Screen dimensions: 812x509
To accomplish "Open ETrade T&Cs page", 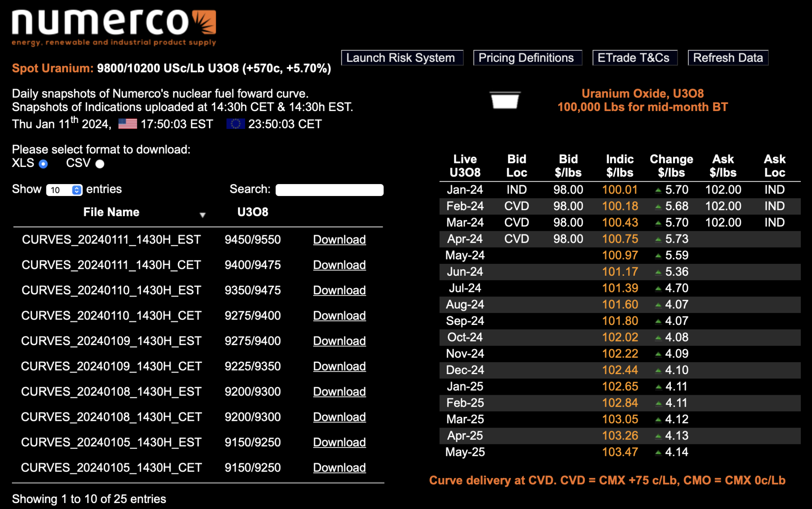I will click(634, 58).
